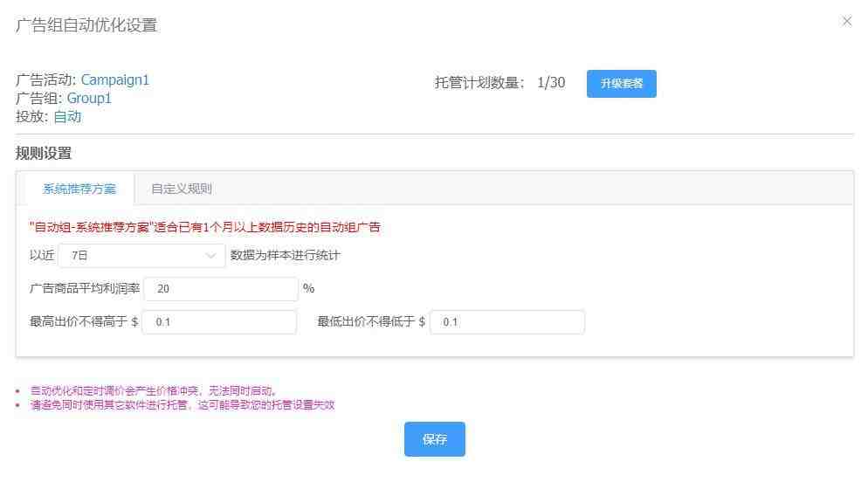Viewport: 868px width, 482px height.
Task: Open the Campaign1 campaign link
Action: 115,79
